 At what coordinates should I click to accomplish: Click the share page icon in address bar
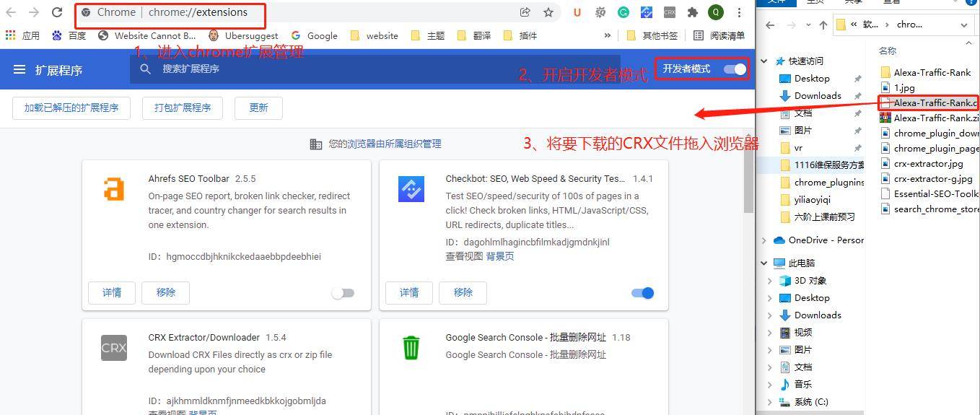(525, 12)
